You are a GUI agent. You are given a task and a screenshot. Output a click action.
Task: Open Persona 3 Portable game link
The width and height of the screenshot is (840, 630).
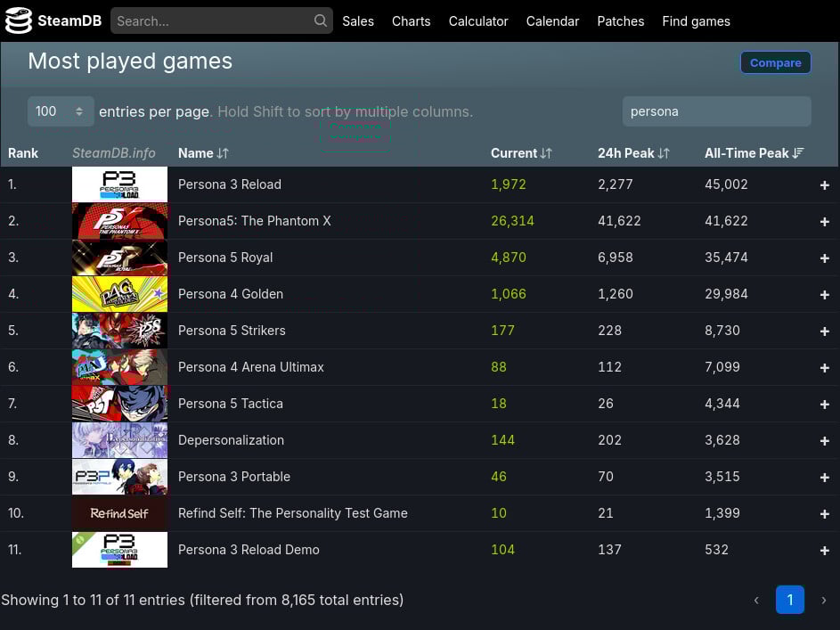[234, 476]
